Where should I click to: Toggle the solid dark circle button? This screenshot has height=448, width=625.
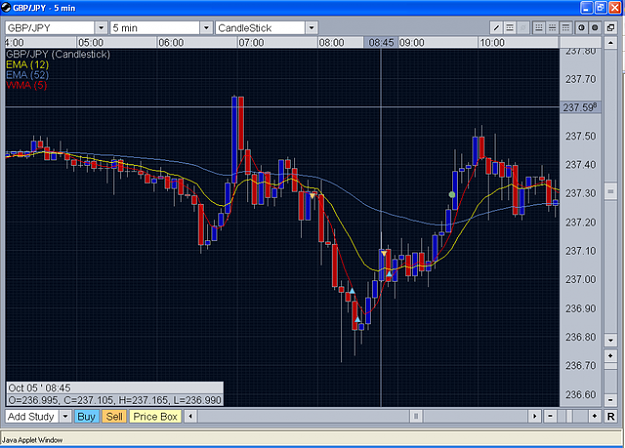(595, 28)
